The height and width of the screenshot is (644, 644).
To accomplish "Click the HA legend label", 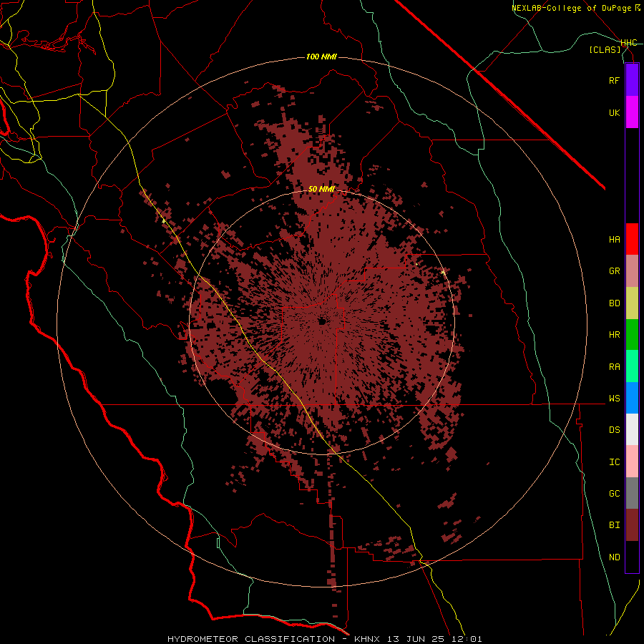I will click(x=614, y=239).
